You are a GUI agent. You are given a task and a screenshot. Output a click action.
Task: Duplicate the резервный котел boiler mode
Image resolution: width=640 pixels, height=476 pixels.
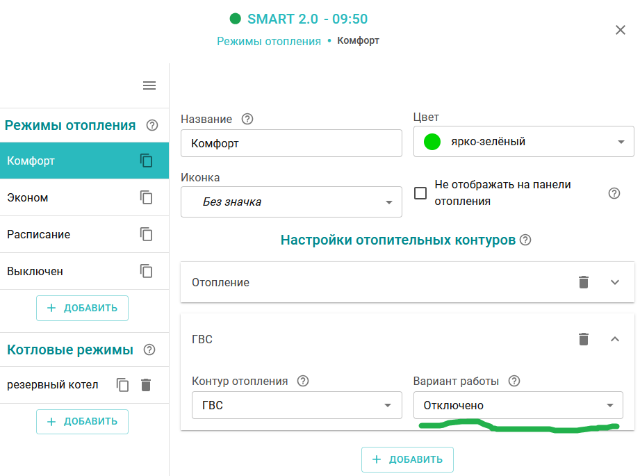click(122, 385)
